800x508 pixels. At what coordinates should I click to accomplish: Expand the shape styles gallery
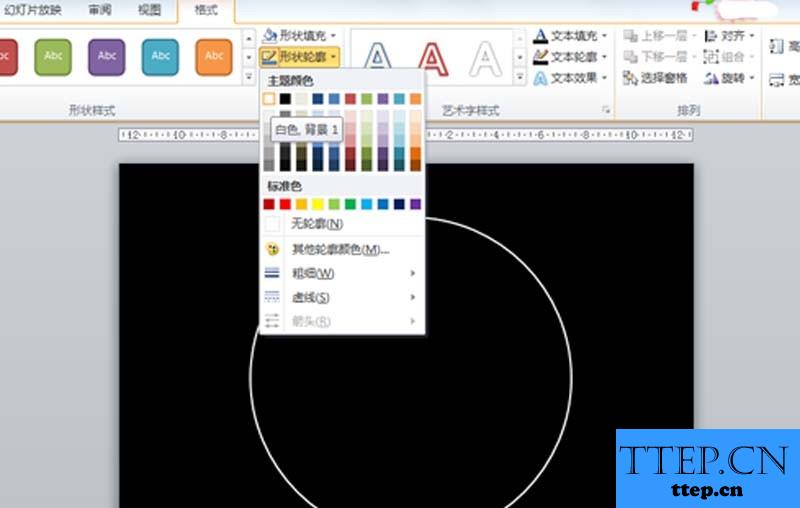(248, 77)
